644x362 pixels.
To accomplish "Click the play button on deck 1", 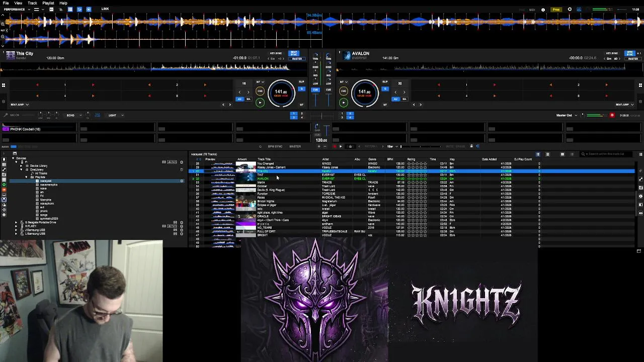I will [260, 103].
